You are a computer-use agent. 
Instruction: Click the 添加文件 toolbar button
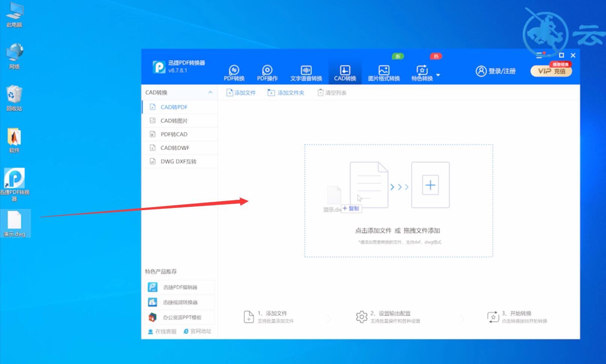point(241,93)
